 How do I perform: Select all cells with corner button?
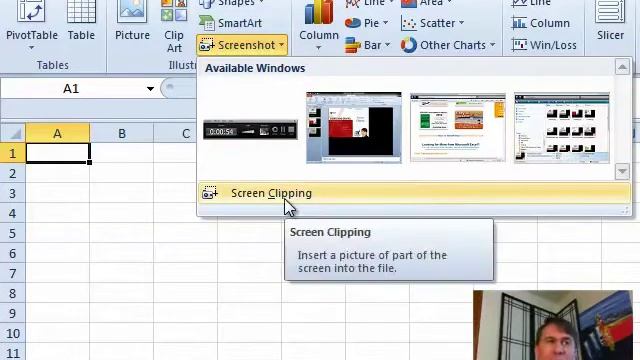[13, 133]
